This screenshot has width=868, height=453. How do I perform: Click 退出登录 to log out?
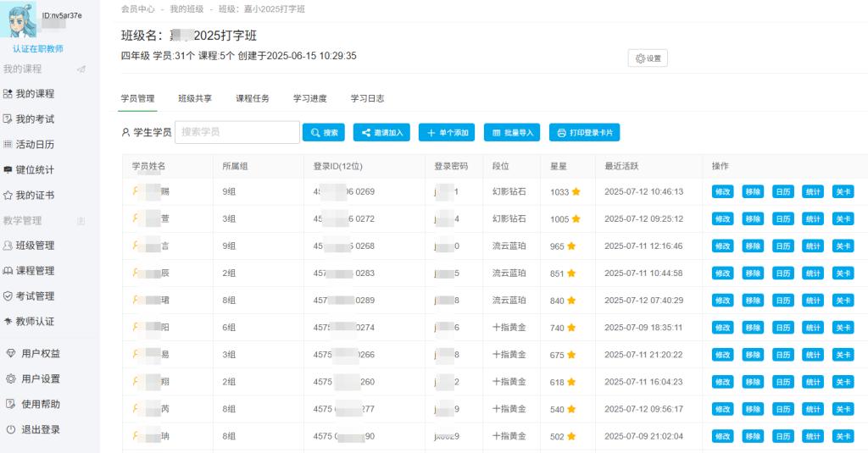40,430
